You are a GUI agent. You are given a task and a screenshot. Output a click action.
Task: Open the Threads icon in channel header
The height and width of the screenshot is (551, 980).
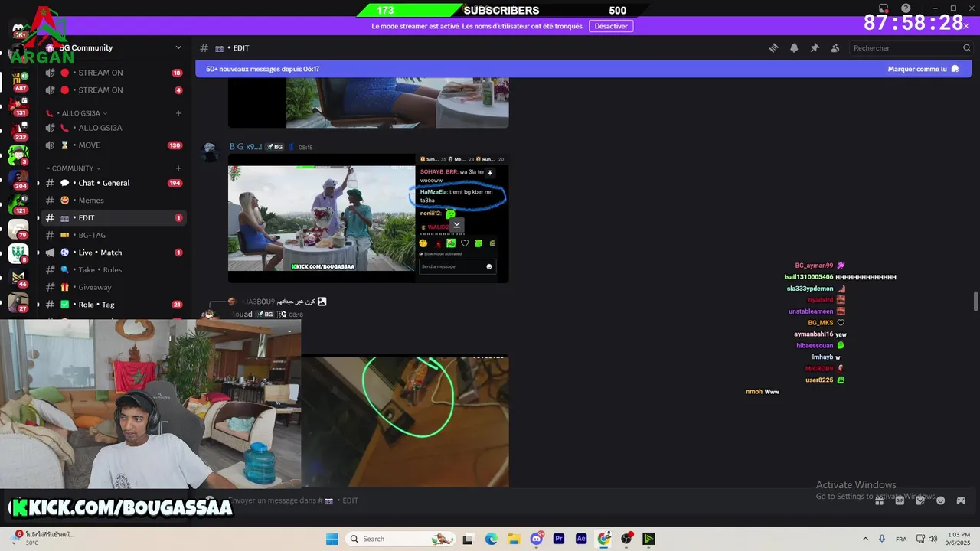(773, 48)
